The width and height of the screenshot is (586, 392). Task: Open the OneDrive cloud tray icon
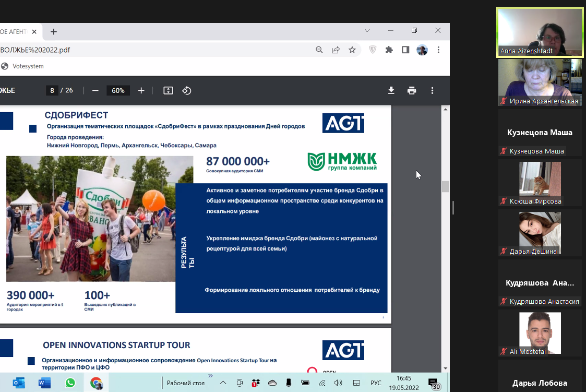pyautogui.click(x=272, y=383)
